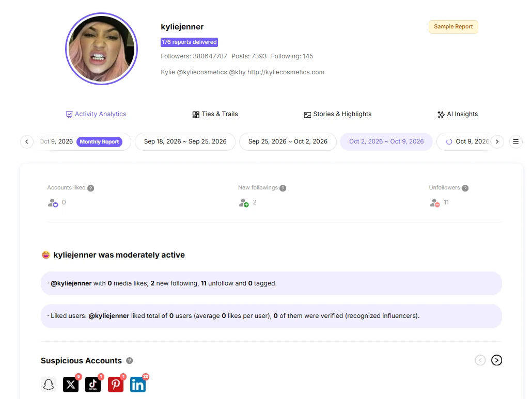
Task: Select the Sep 18 ~ Sep 25, 2026 report
Action: [x=185, y=142]
